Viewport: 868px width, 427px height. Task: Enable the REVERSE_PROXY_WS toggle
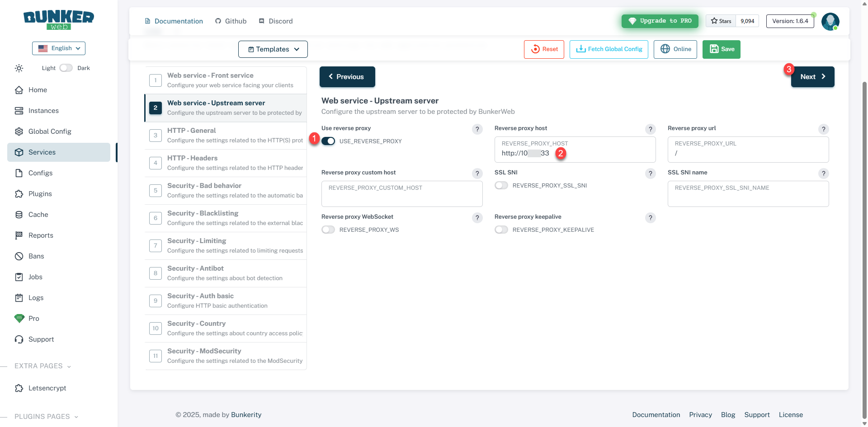328,230
